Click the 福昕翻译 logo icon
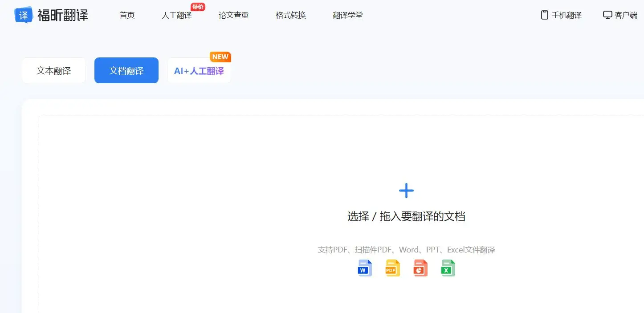 pos(24,15)
